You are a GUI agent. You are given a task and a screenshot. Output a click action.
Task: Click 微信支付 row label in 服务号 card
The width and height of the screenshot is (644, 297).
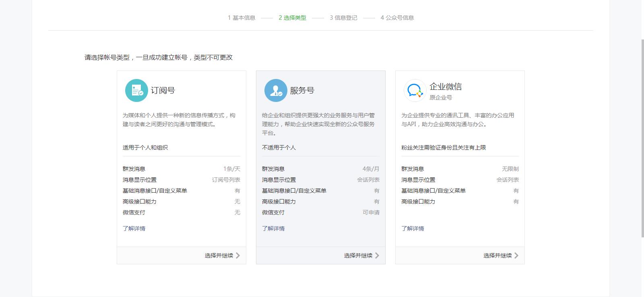pyautogui.click(x=273, y=212)
